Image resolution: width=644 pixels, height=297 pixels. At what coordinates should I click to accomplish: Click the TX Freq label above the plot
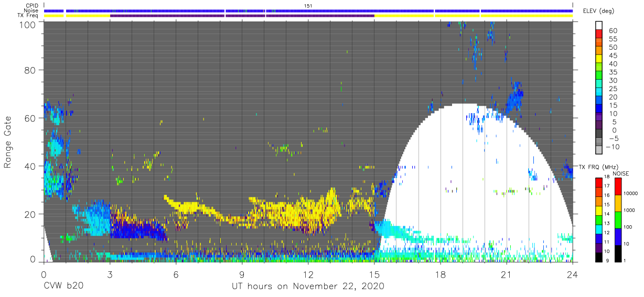coord(28,16)
